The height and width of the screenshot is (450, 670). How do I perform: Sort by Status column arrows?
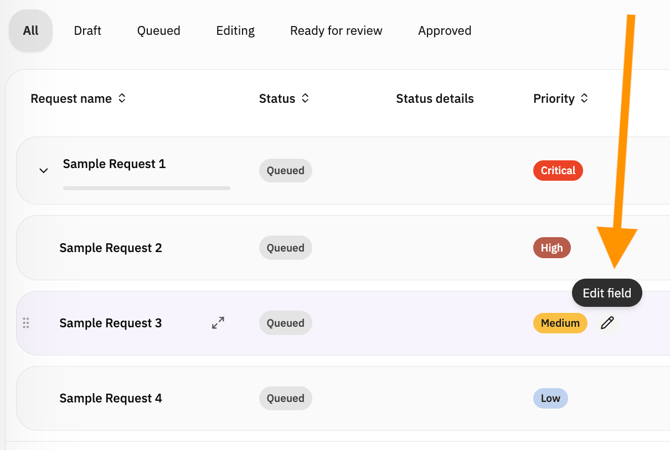pos(305,99)
